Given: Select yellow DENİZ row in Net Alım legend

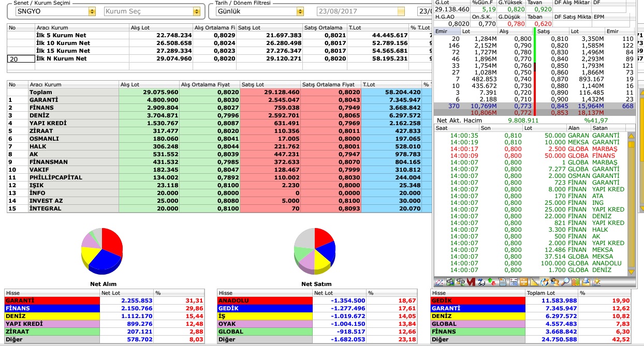Looking at the screenshot, I should click(x=104, y=316).
